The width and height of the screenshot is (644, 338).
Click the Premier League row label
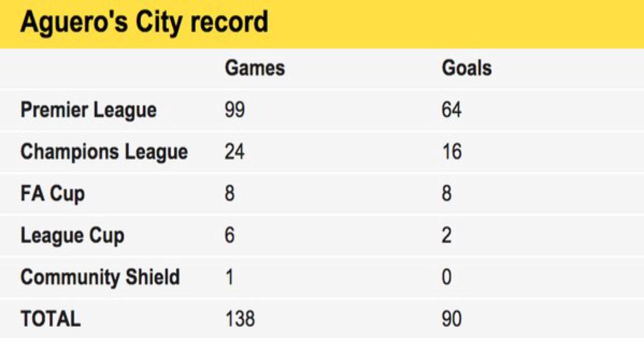pos(89,111)
